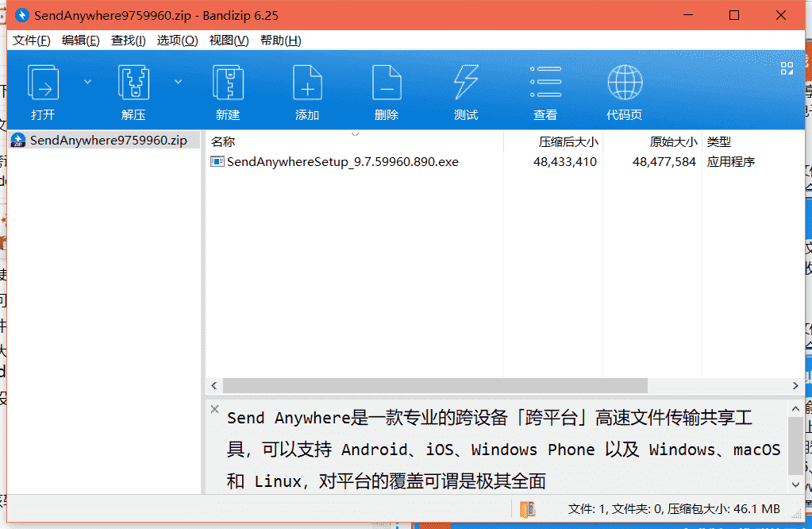The height and width of the screenshot is (529, 812).
Task: Click the Test (测试) lightning icon
Action: 466,83
